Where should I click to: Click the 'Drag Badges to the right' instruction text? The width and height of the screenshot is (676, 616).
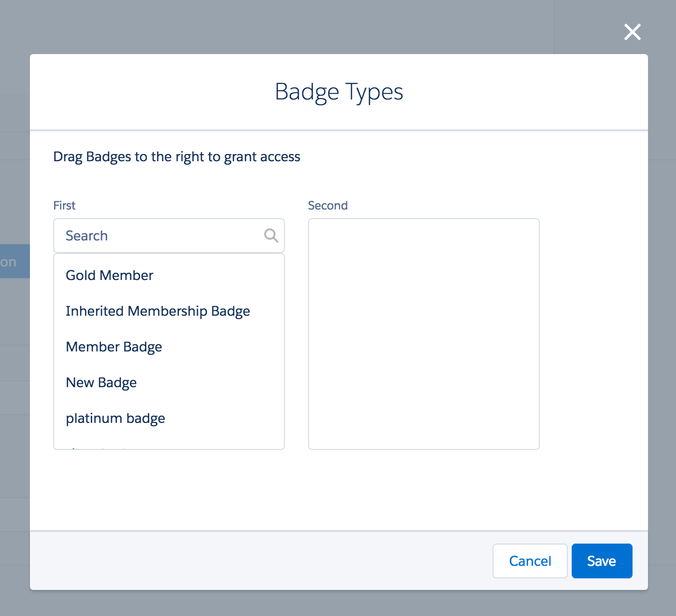pos(177,157)
